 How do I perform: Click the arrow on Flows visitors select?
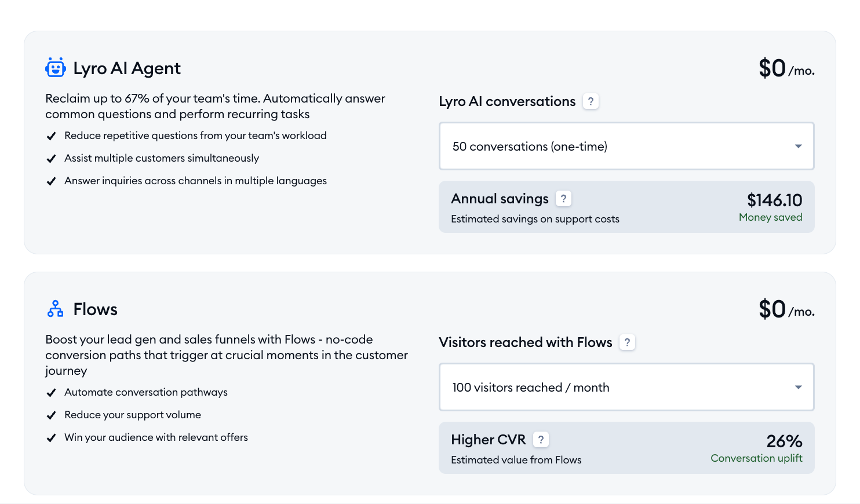(798, 388)
